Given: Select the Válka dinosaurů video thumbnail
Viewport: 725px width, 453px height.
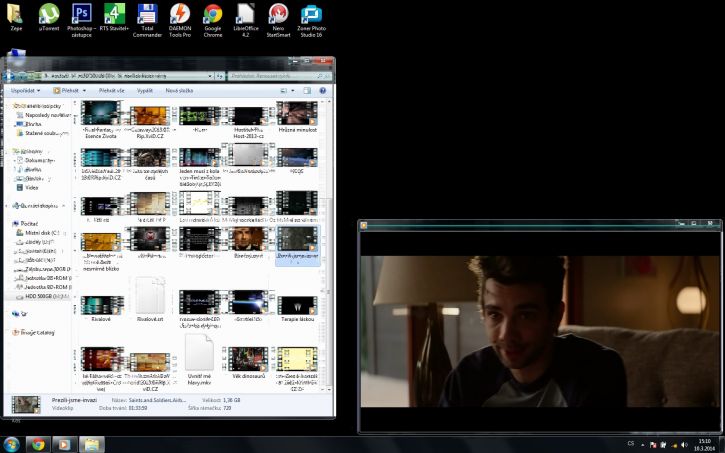Looking at the screenshot, I should click(248, 363).
